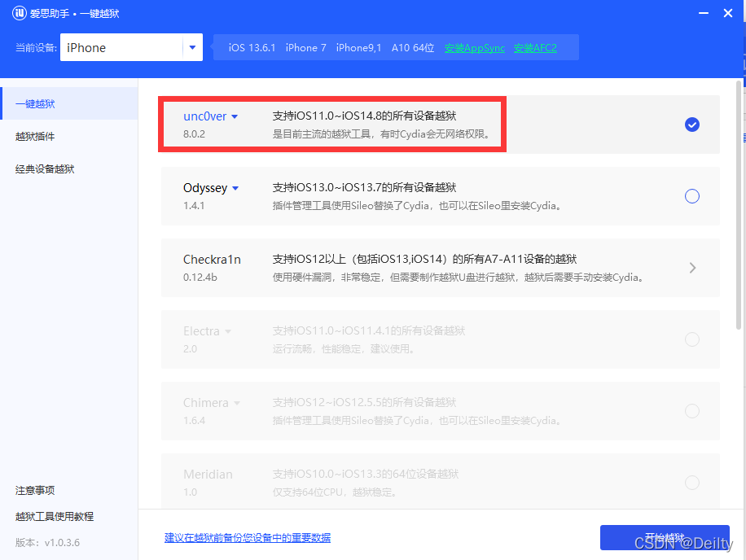Open the 当前设备 iPhone device dropdown

coord(131,47)
